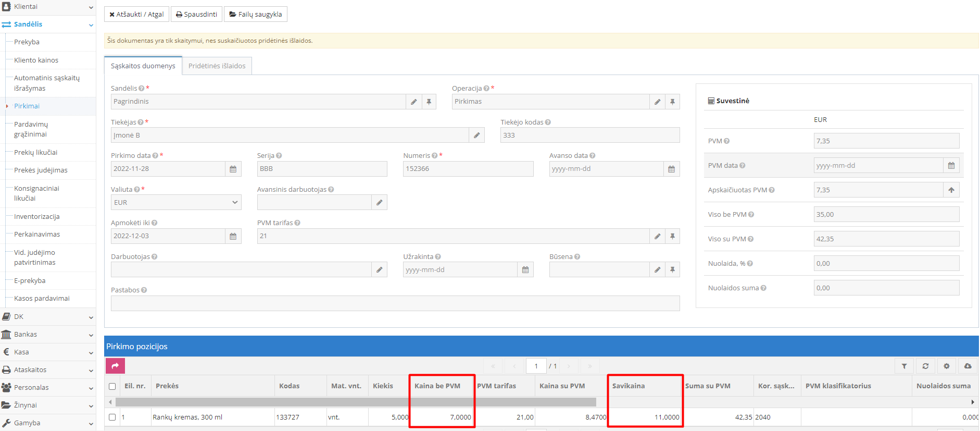Toggle the select-all checkbox in table header
This screenshot has height=431, width=980.
pos(112,386)
